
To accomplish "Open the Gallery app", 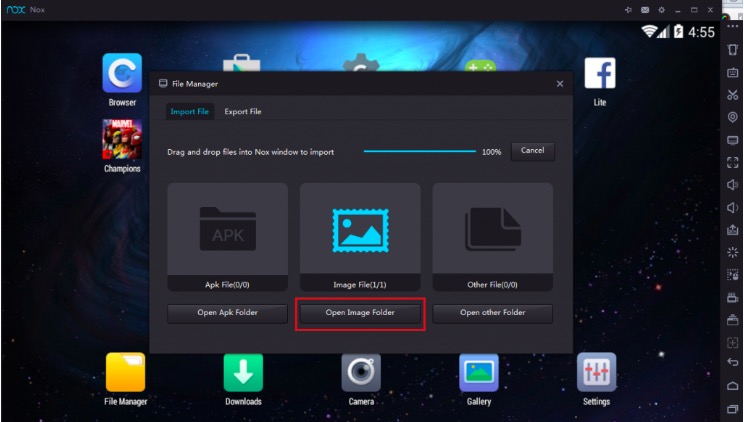I will [x=479, y=373].
